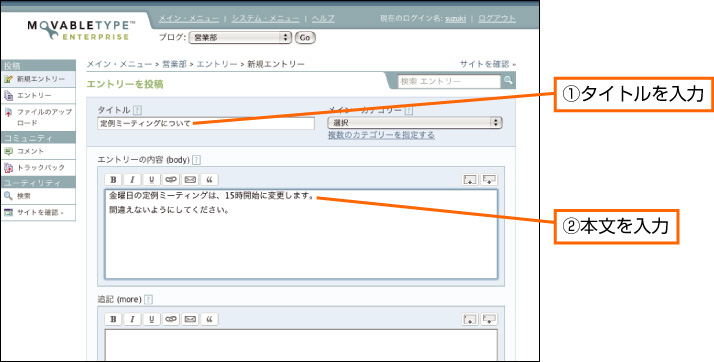Viewport: 714px width, 362px height.
Task: Shrink the body editor text area
Action: [469, 179]
